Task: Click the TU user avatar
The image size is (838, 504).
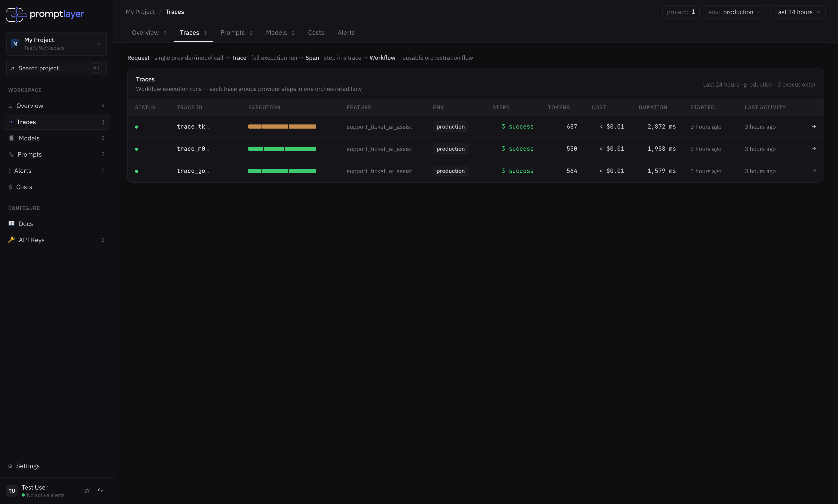Action: (x=12, y=491)
